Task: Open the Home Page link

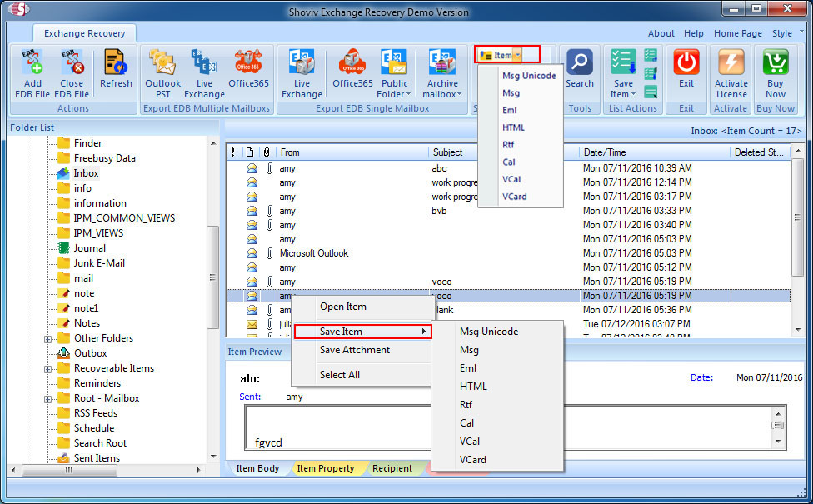Action: coord(737,33)
